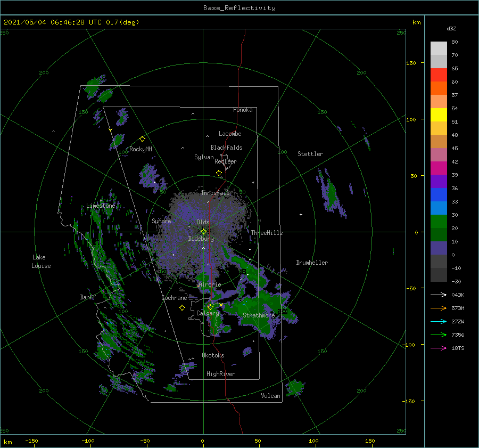This screenshot has height=448, width=479.
Task: Click the 18TS legend text
Action: [x=458, y=348]
